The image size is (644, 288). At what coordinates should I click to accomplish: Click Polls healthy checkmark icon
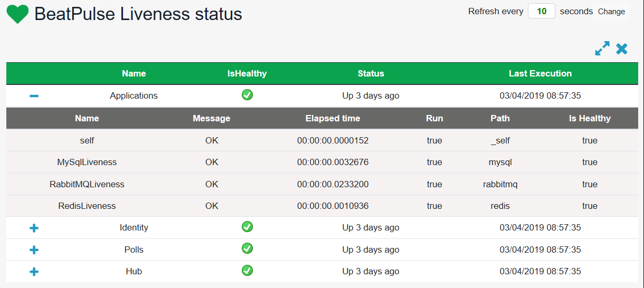coord(247,248)
